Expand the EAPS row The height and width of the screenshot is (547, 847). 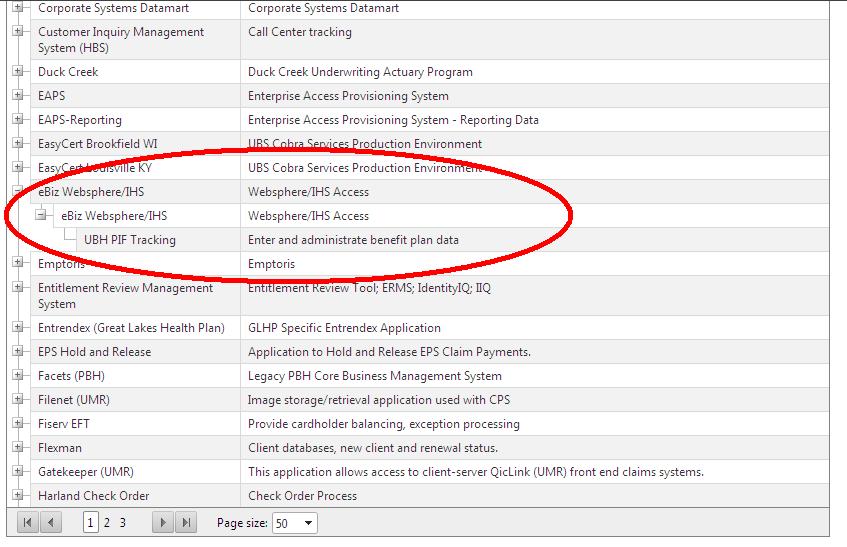click(x=18, y=95)
